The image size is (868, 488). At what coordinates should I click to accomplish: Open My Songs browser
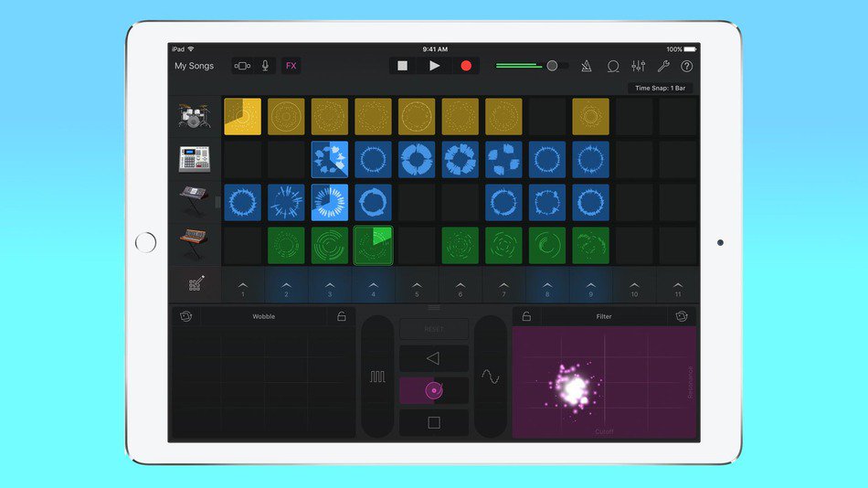(194, 66)
